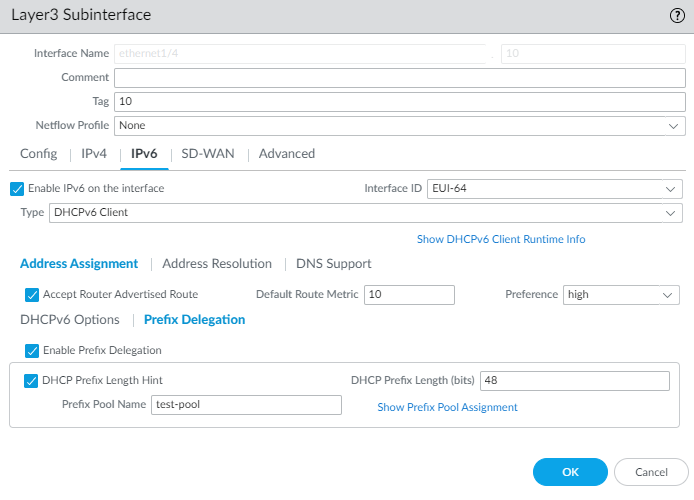Click Show Prefix Pool Assignment link
Screen dimensions: 694x500
[x=447, y=407]
